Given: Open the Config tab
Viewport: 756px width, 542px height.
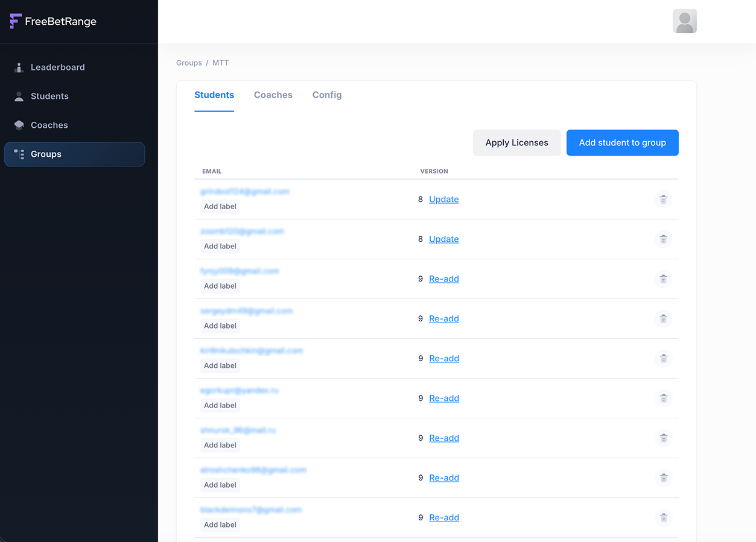Looking at the screenshot, I should pos(326,95).
